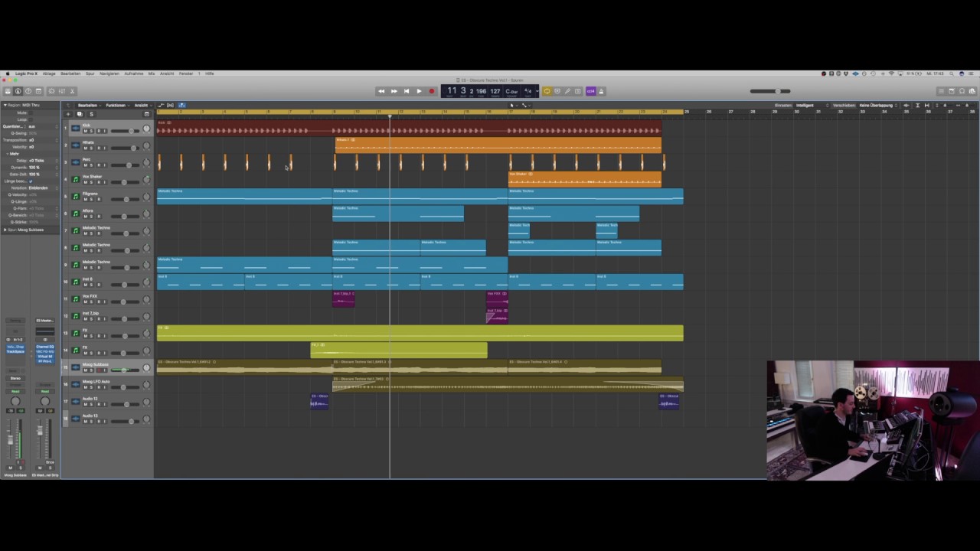The width and height of the screenshot is (980, 551).
Task: Open the left-click pointer tool menu
Action: tap(513, 105)
